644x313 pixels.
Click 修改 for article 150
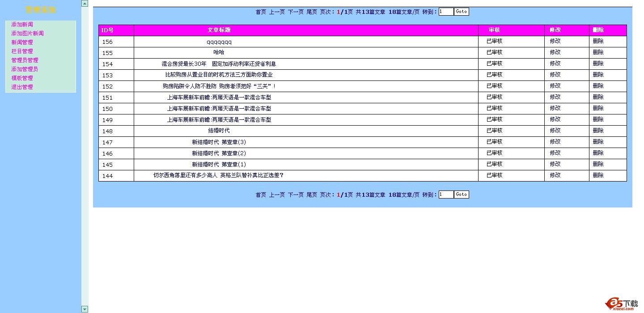[x=555, y=108]
